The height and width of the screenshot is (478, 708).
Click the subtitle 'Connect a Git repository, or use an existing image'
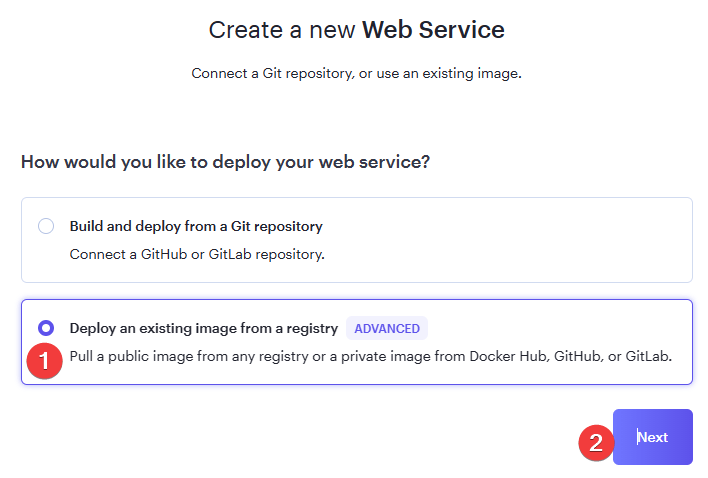(x=356, y=74)
